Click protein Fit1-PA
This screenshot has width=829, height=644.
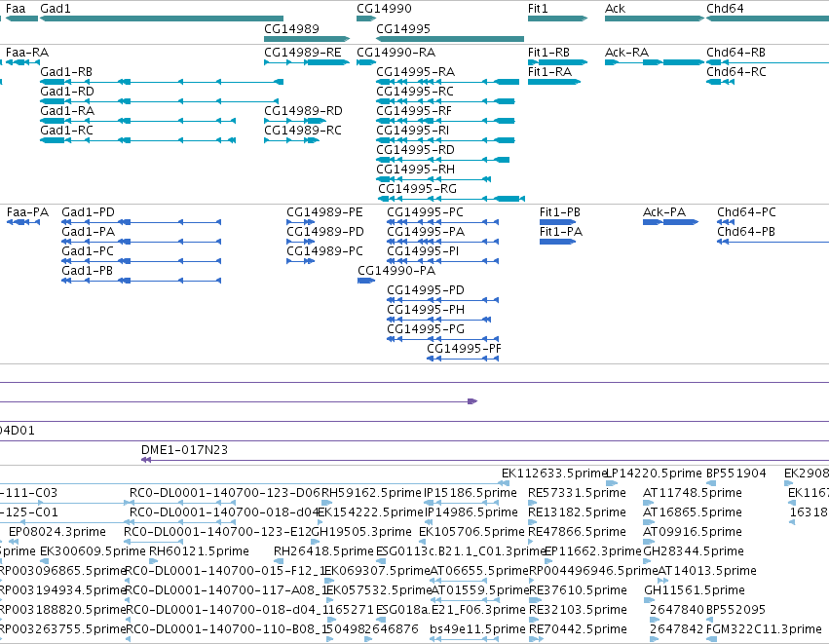tap(558, 242)
